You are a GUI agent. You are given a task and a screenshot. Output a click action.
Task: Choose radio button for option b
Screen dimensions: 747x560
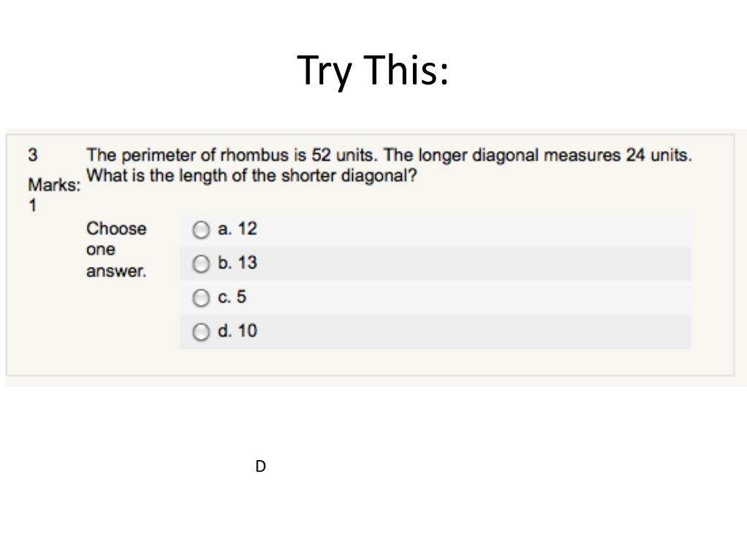click(x=201, y=264)
